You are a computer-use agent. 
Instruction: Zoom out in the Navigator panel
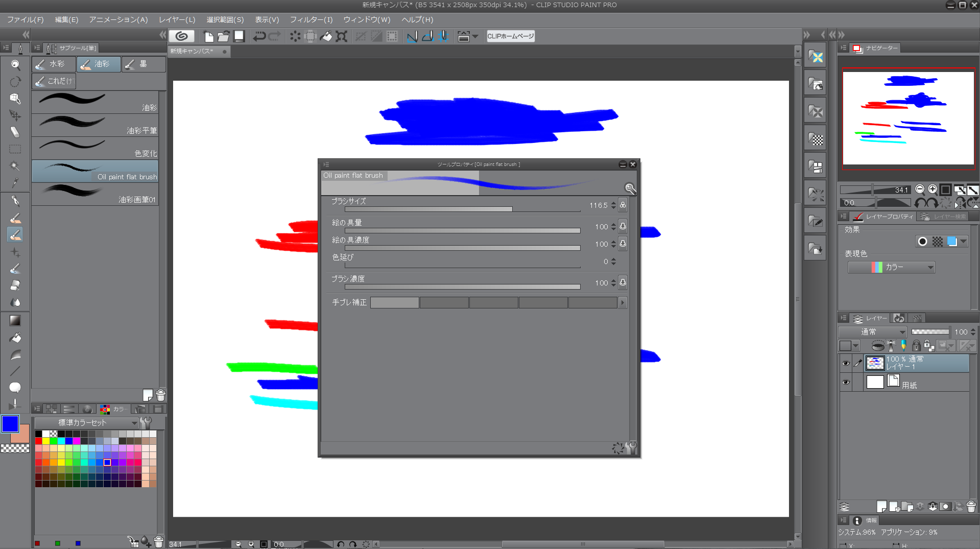click(920, 189)
